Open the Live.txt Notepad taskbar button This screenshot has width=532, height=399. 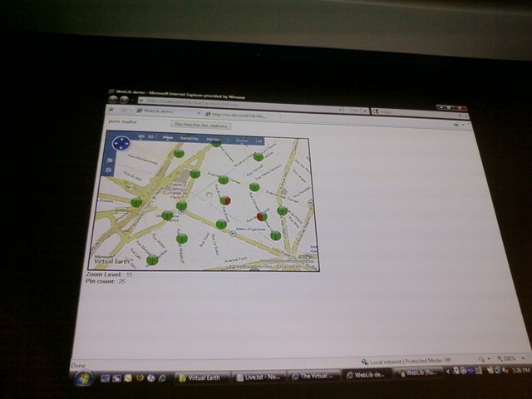click(259, 377)
